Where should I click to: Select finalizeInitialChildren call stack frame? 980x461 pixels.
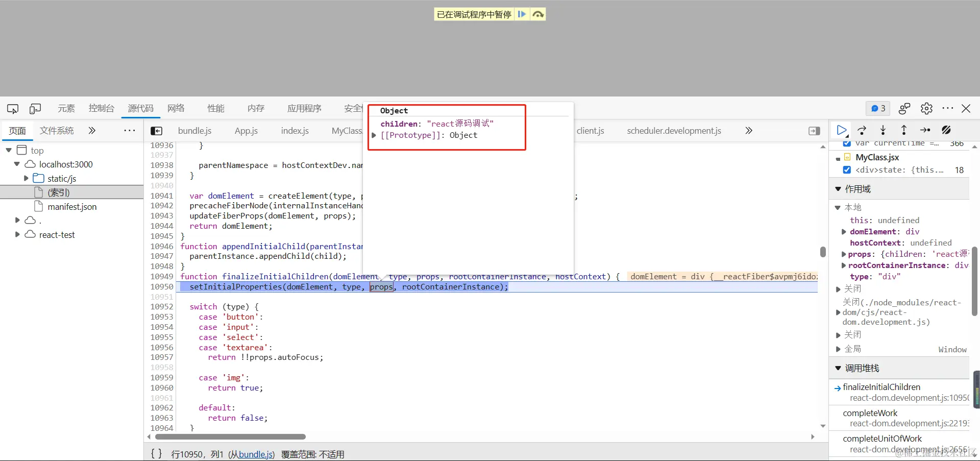899,393
